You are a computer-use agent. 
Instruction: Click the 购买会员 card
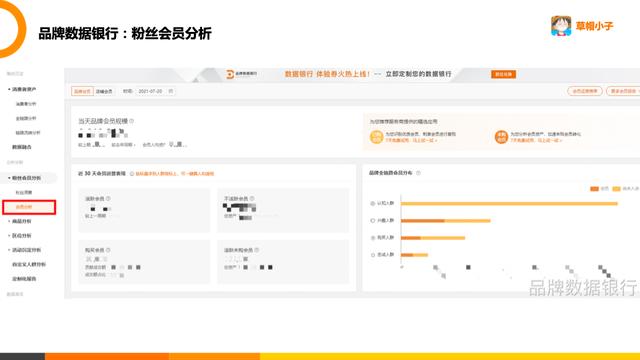point(144,262)
